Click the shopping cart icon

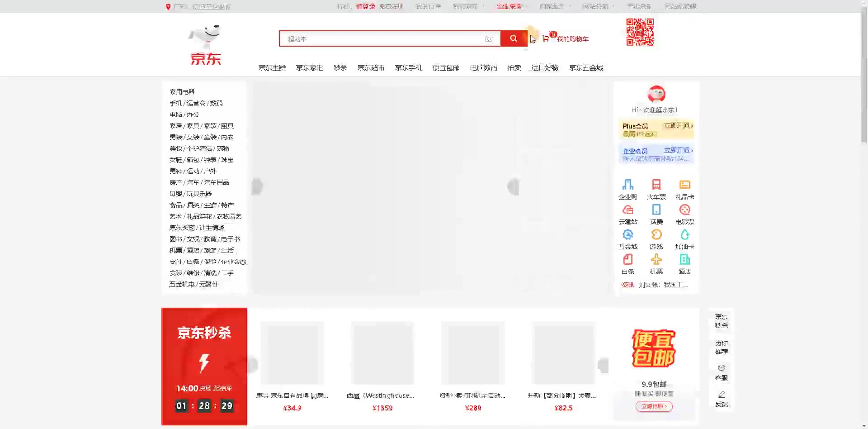[546, 38]
